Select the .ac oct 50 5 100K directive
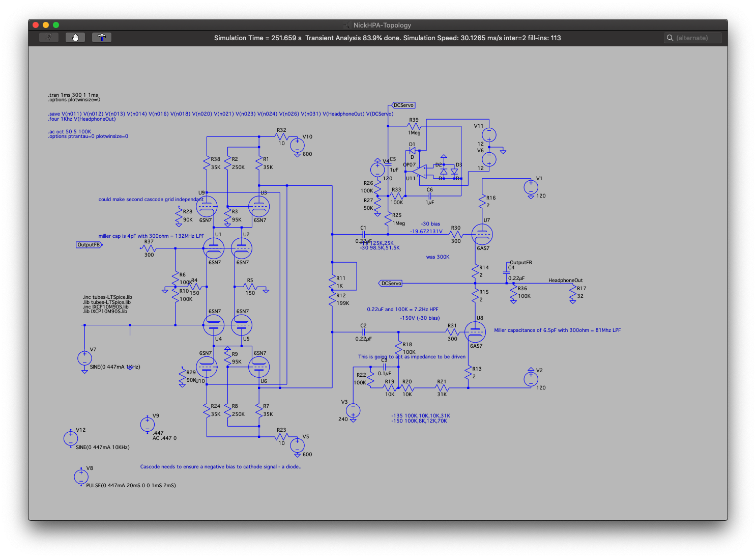756x558 pixels. pos(70,132)
